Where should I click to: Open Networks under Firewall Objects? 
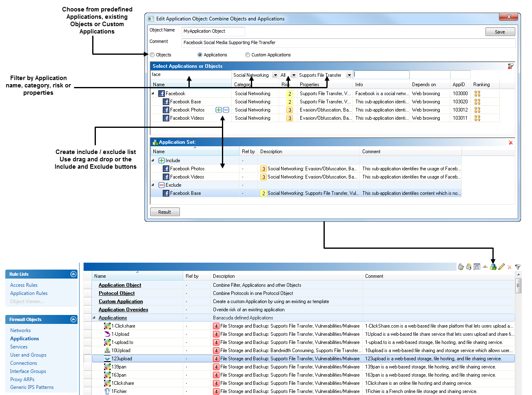click(20, 330)
